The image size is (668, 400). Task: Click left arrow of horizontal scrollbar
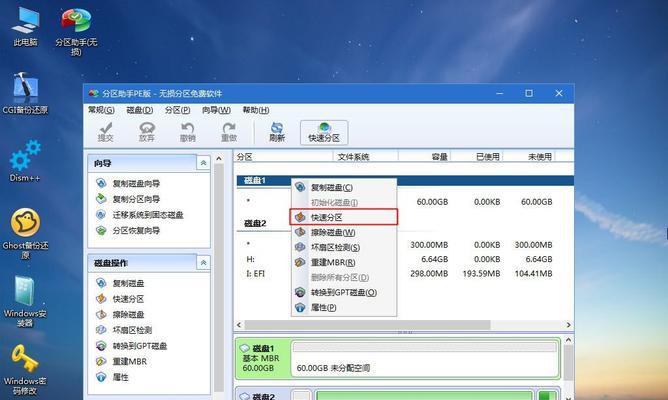click(x=239, y=325)
